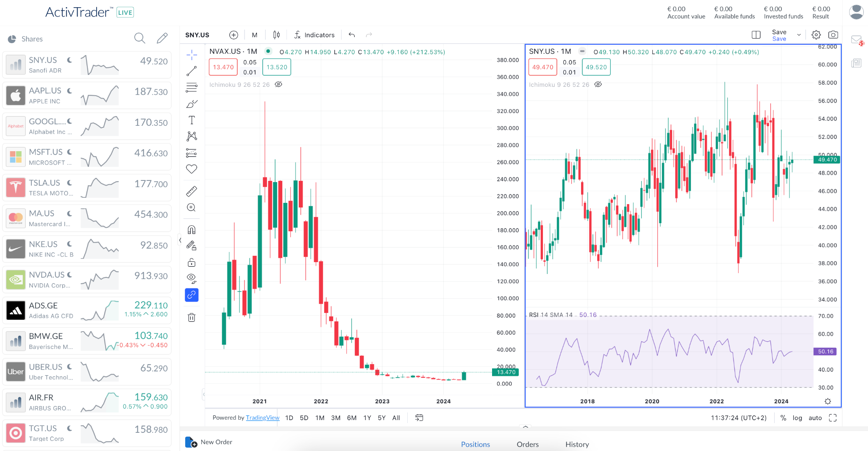This screenshot has height=451, width=868.
Task: Open the messages envelope icon
Action: click(x=857, y=40)
